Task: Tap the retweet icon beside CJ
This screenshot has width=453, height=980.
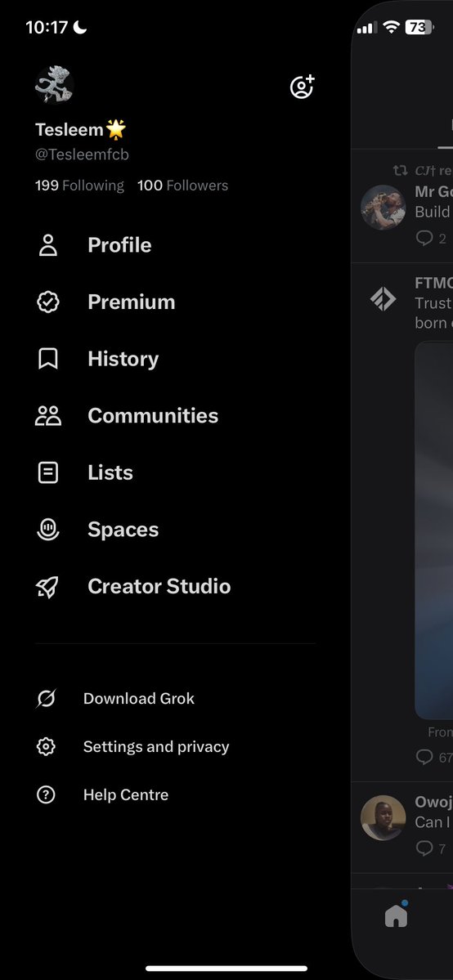Action: click(x=400, y=170)
